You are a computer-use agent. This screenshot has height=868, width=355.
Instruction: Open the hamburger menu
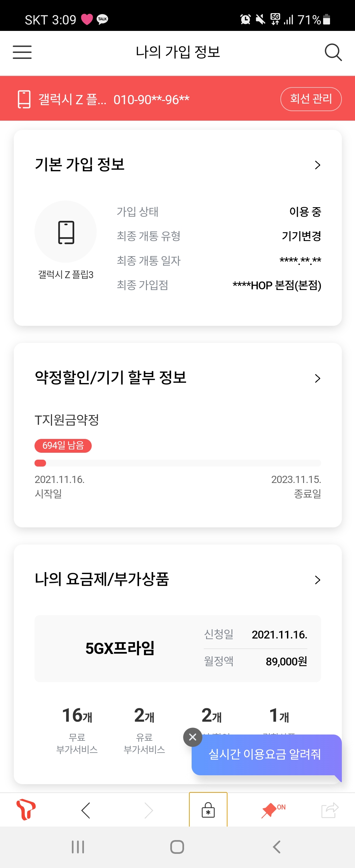[22, 52]
